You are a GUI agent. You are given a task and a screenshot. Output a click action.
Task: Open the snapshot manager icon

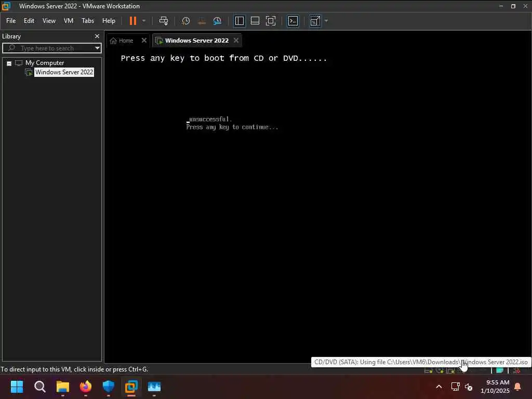(218, 21)
